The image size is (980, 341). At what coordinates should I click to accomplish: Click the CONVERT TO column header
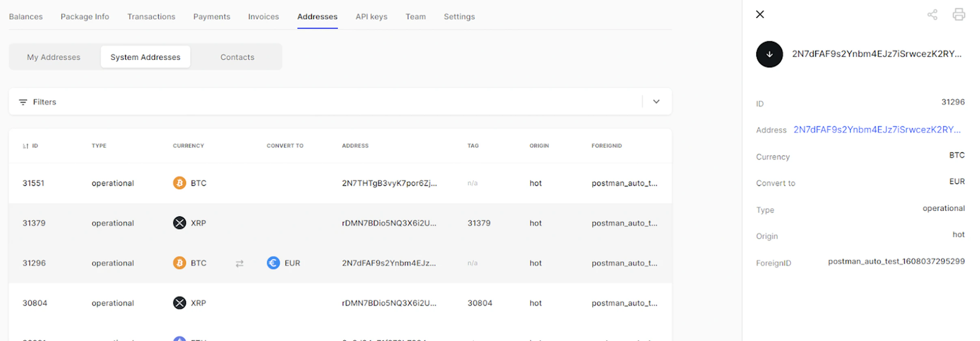[285, 146]
